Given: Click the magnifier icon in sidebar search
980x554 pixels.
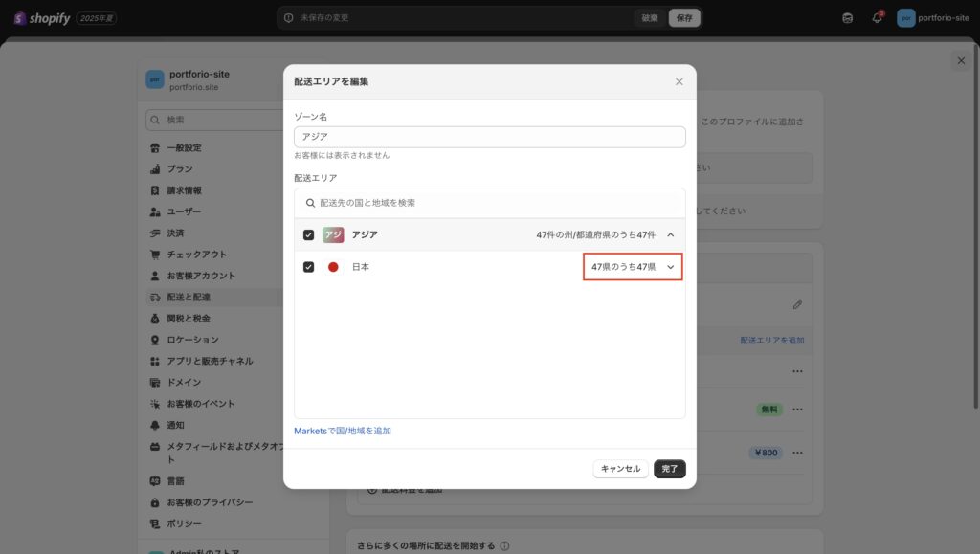Looking at the screenshot, I should click(x=155, y=120).
